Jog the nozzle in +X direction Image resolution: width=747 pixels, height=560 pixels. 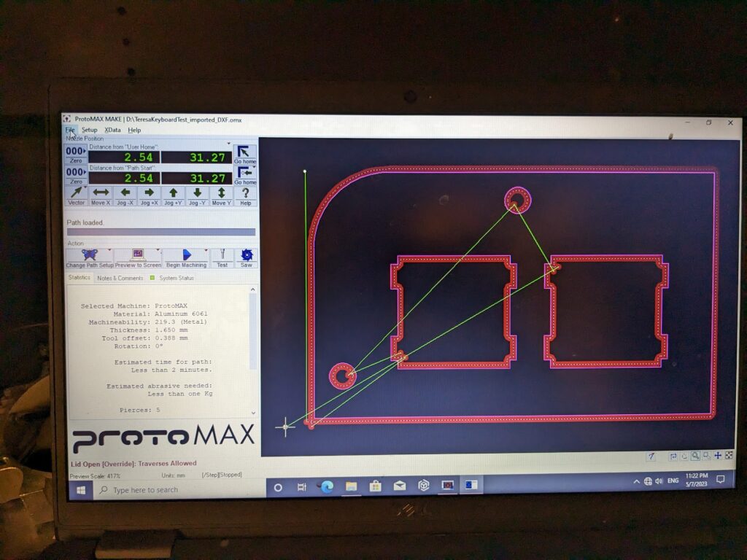[149, 195]
